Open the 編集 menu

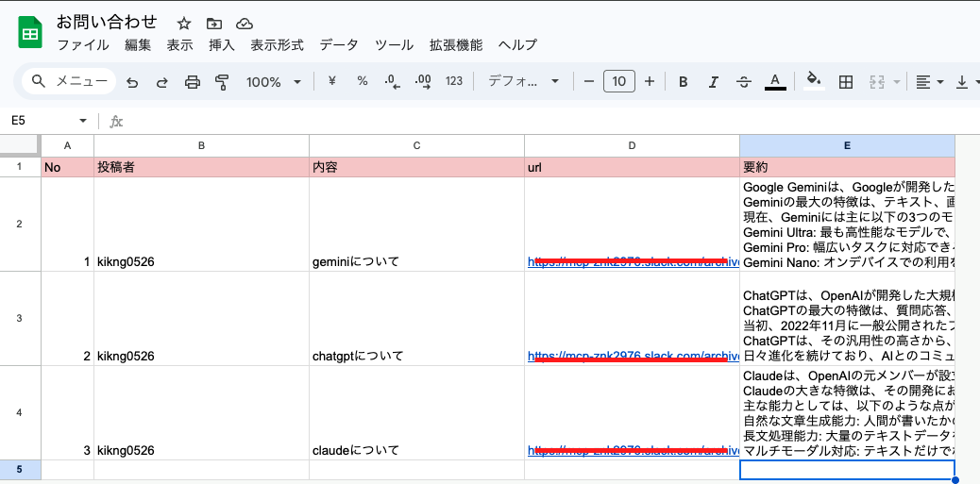(138, 45)
